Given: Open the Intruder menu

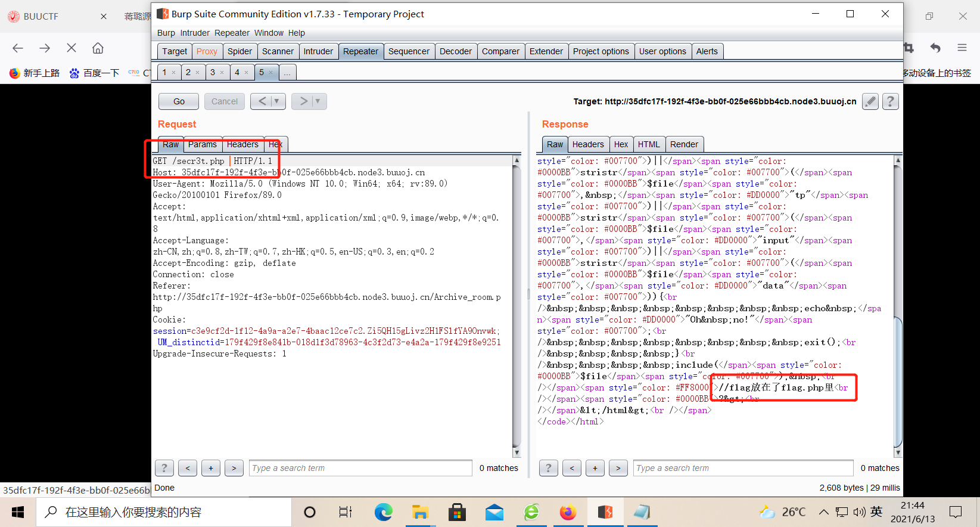Looking at the screenshot, I should point(195,33).
